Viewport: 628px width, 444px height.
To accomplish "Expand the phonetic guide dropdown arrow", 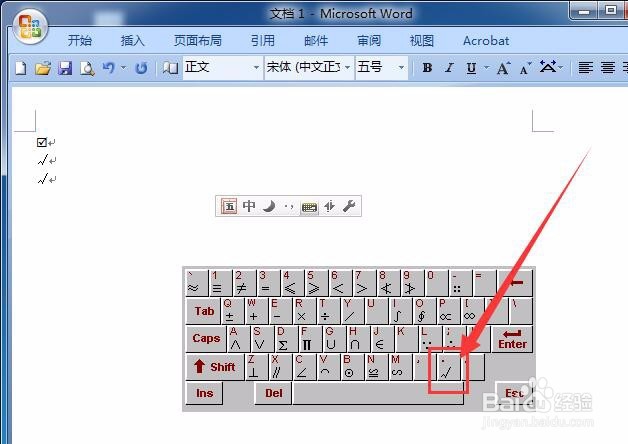I will pyautogui.click(x=560, y=67).
